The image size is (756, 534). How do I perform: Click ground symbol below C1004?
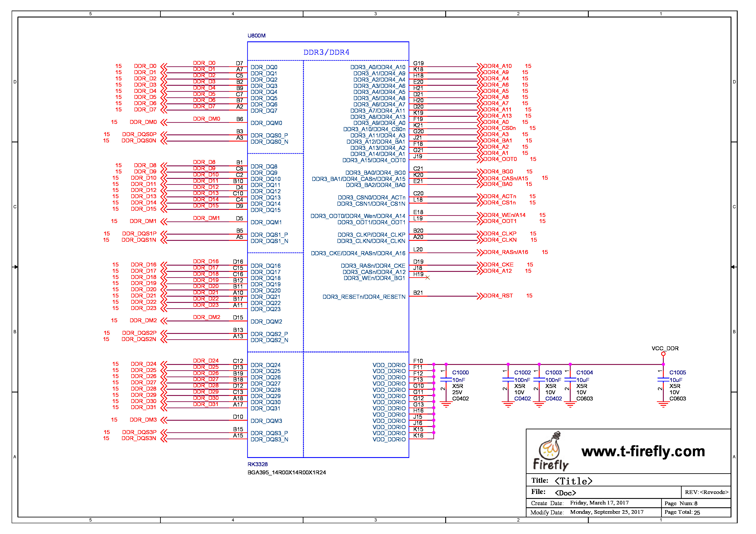point(570,405)
